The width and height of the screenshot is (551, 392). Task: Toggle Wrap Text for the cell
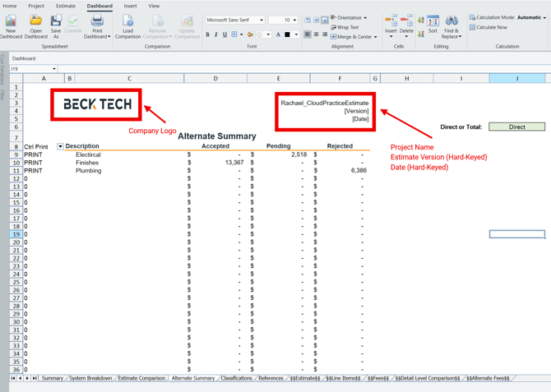pyautogui.click(x=345, y=27)
